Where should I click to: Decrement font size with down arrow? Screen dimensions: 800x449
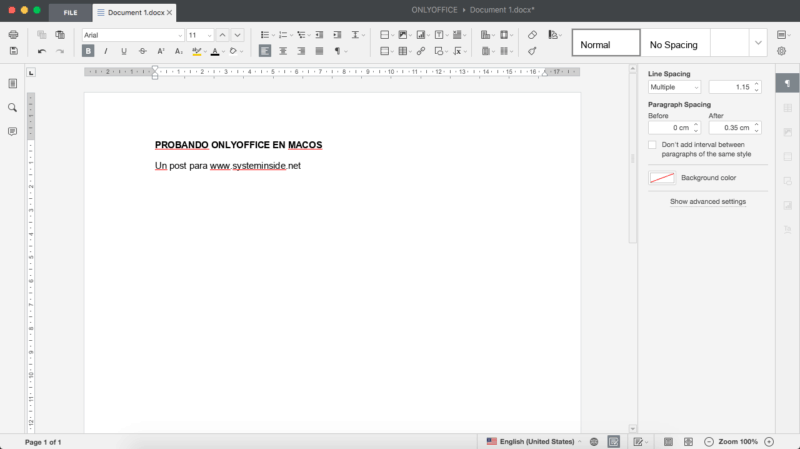pyautogui.click(x=237, y=35)
